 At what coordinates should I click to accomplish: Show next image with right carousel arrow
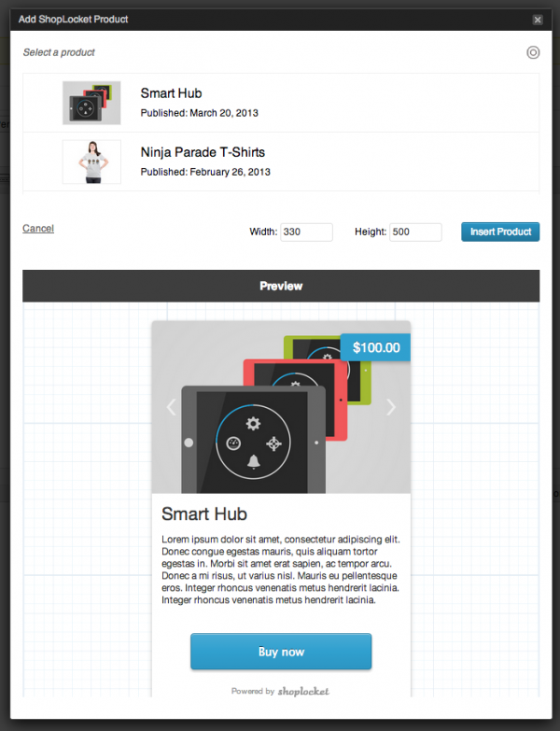tap(391, 407)
